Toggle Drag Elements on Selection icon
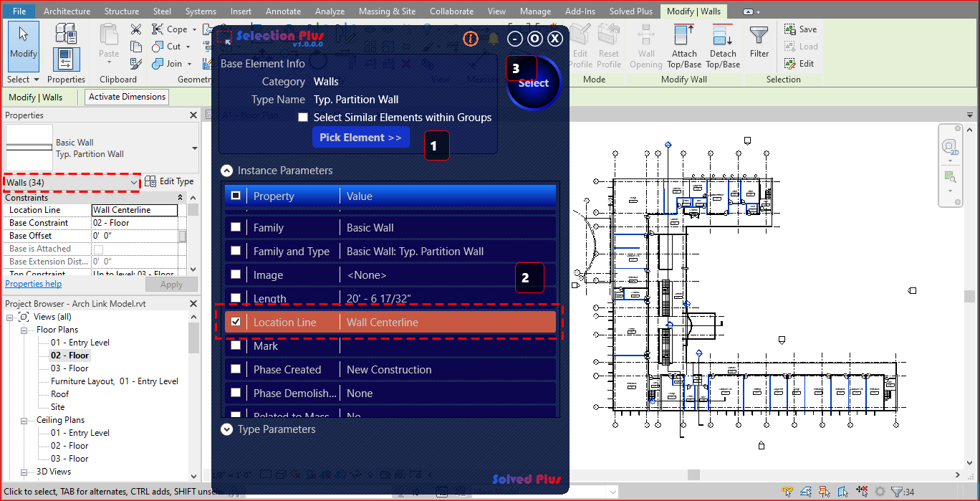This screenshot has height=501, width=980. [x=862, y=492]
